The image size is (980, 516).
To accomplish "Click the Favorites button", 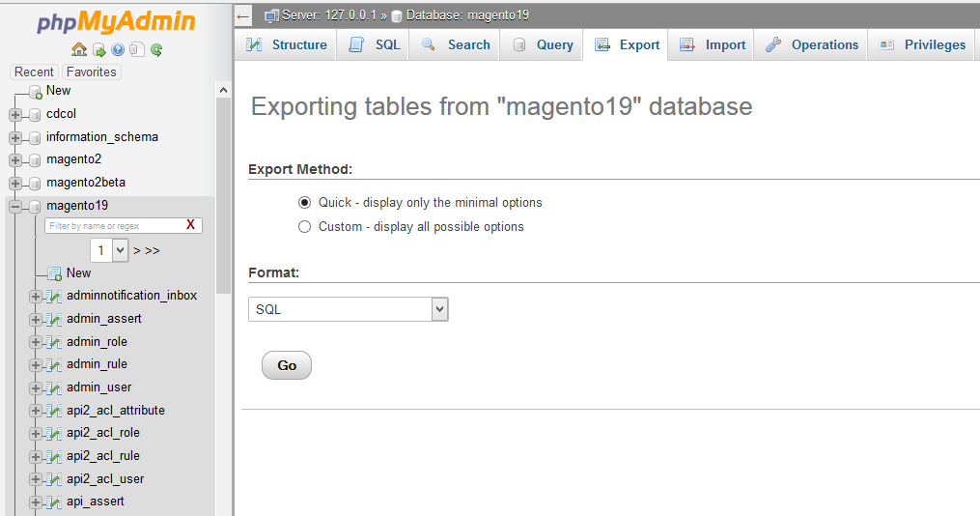I will tap(92, 72).
